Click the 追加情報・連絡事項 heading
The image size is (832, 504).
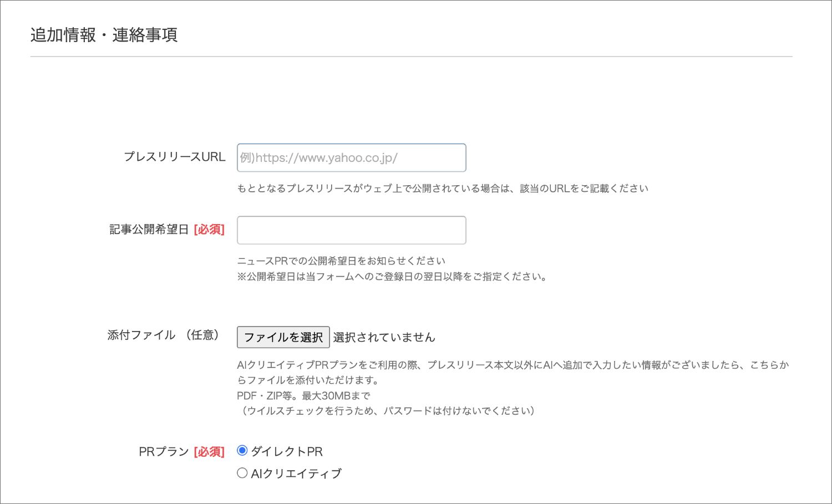coord(104,35)
